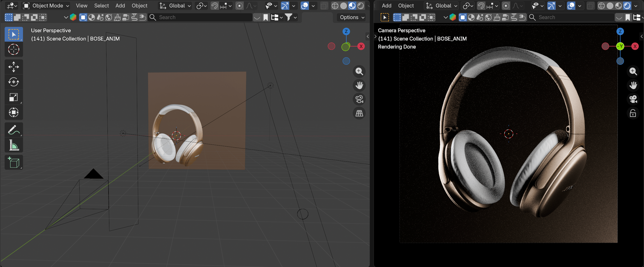Open the Object Mode dropdown
644x267 pixels.
tap(46, 6)
